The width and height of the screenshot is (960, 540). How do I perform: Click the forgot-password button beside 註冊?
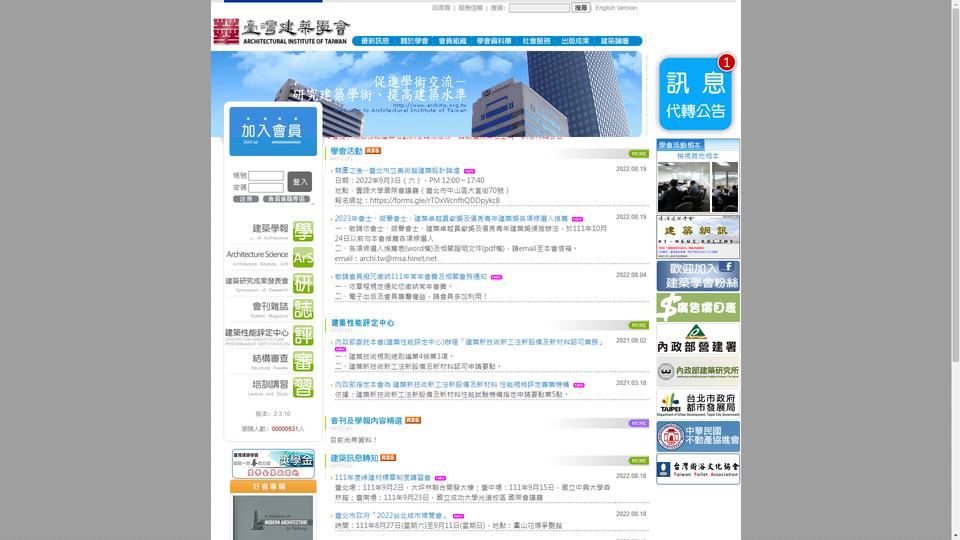(286, 199)
